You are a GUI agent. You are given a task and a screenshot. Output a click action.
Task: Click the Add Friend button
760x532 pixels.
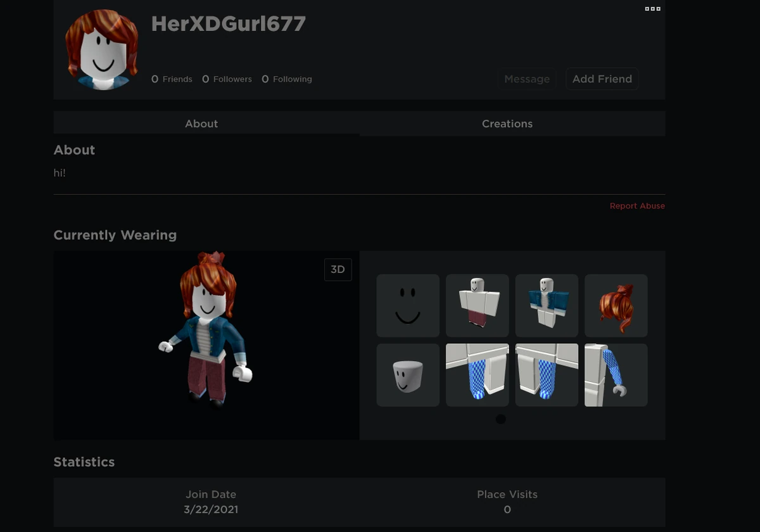tap(602, 79)
